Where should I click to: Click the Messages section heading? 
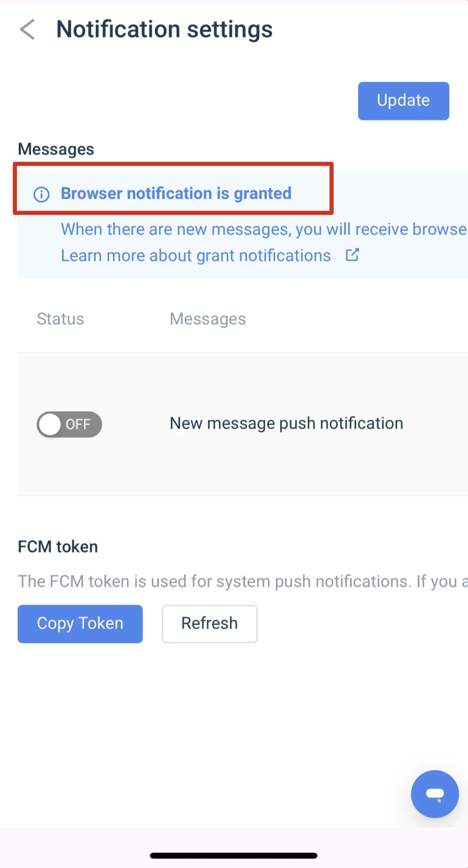coord(56,150)
